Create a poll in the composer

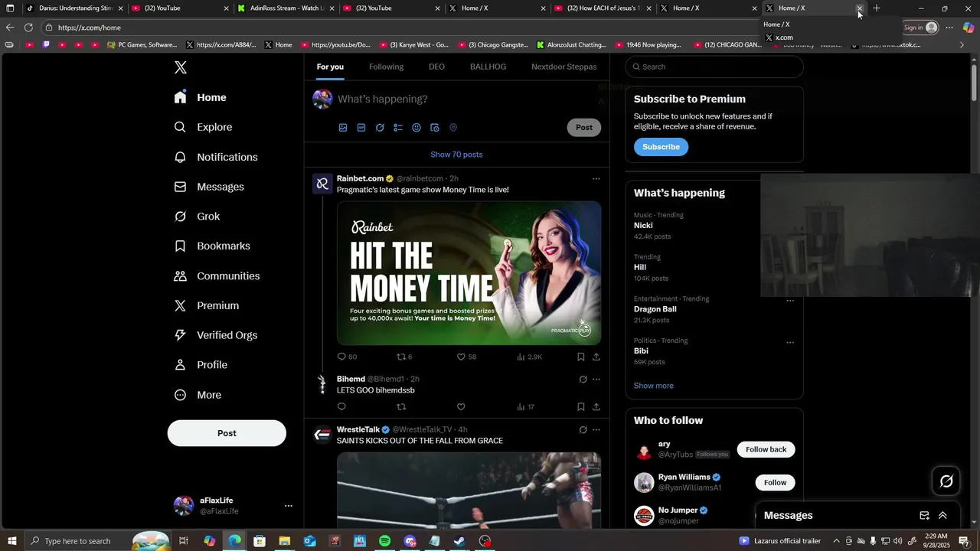tap(398, 128)
